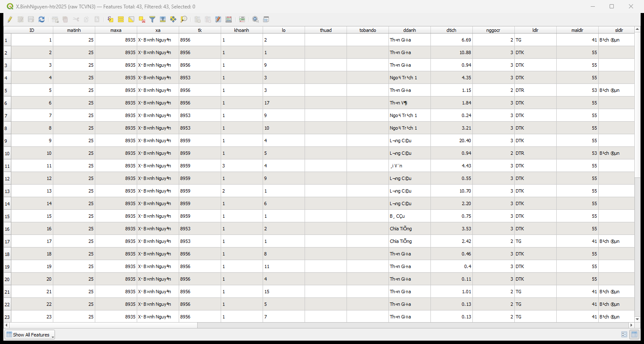The image size is (644, 344).
Task: Click the Invert selection icon
Action: tap(131, 19)
